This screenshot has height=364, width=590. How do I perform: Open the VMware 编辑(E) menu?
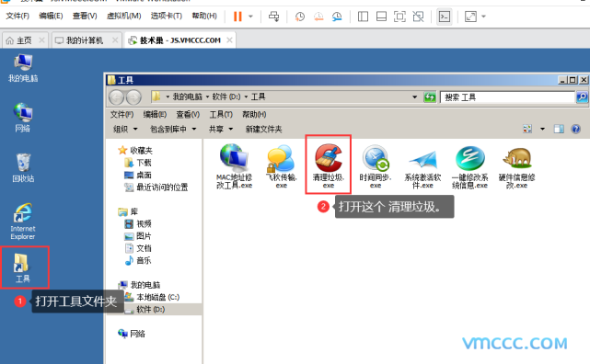point(51,16)
